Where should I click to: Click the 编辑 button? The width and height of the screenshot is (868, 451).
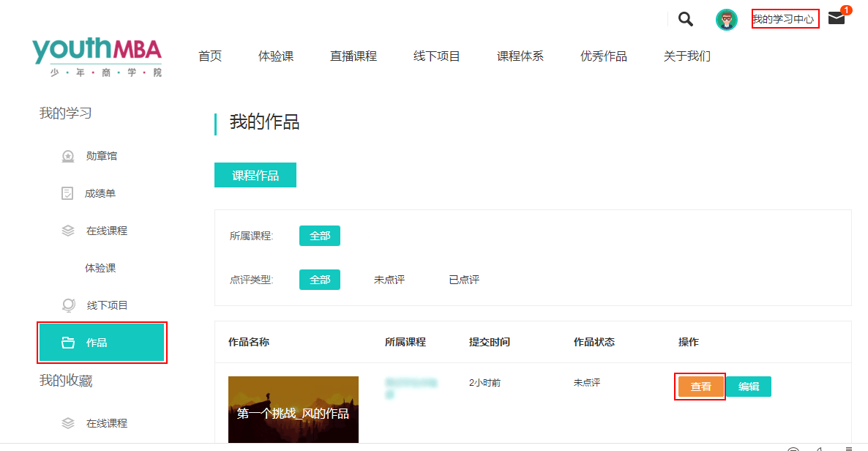[x=749, y=387]
